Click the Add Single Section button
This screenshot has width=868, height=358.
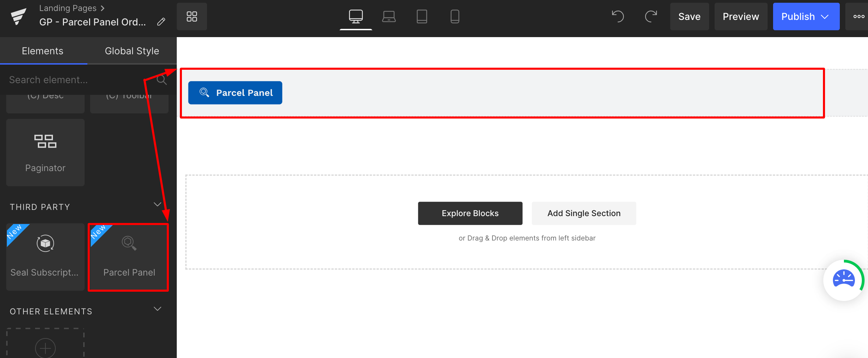pos(584,213)
